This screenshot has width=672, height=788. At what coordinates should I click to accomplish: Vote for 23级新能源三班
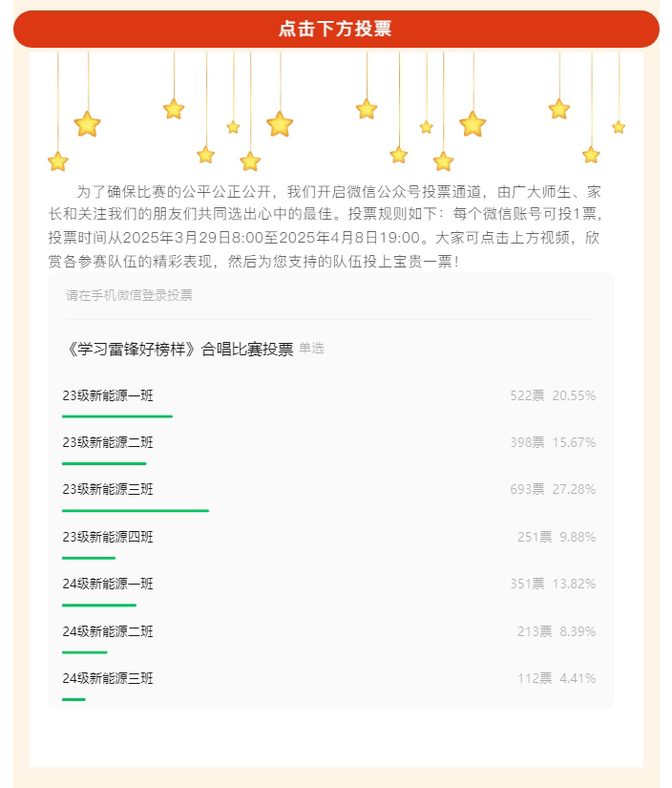pyautogui.click(x=329, y=496)
